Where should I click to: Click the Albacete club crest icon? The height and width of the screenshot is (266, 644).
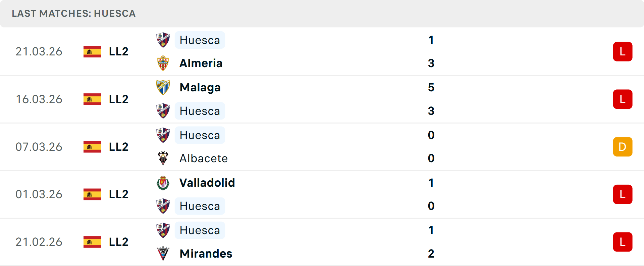[163, 158]
